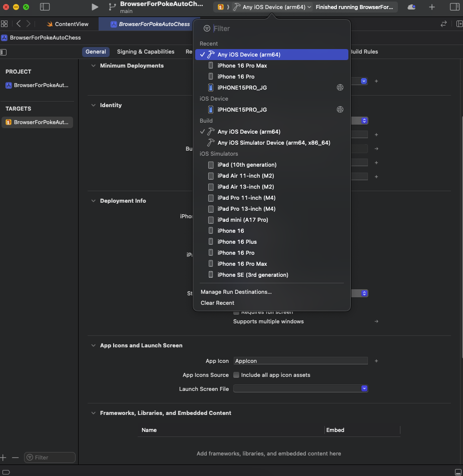Toggle the inspector panel at the top right
463x476 pixels.
tap(454, 7)
